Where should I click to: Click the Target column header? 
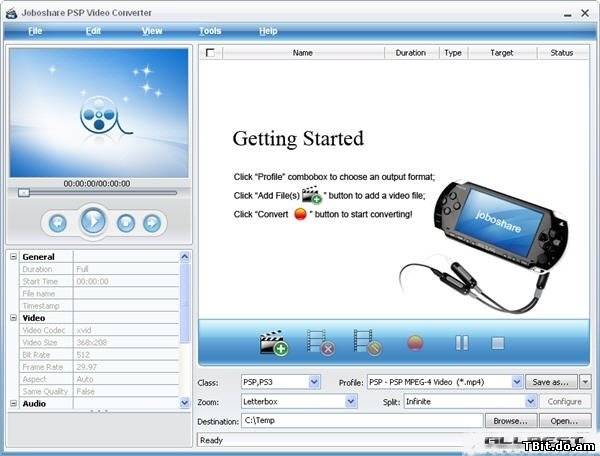click(502, 53)
